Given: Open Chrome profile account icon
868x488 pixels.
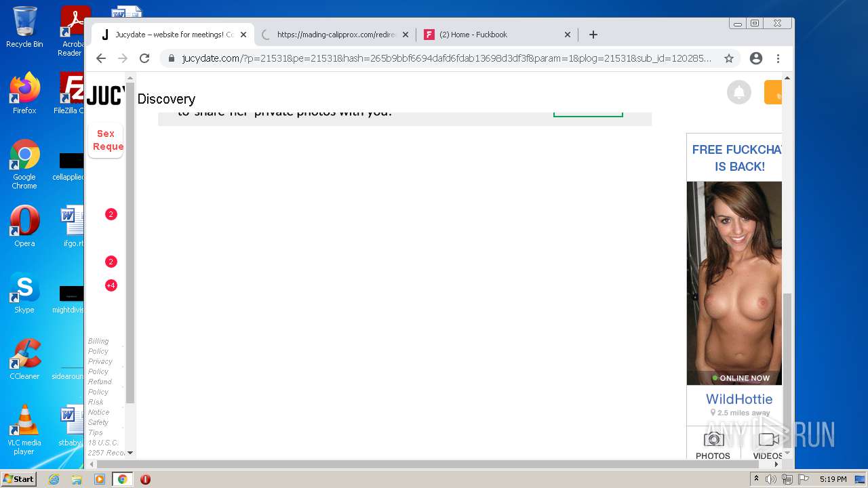Looking at the screenshot, I should click(756, 58).
